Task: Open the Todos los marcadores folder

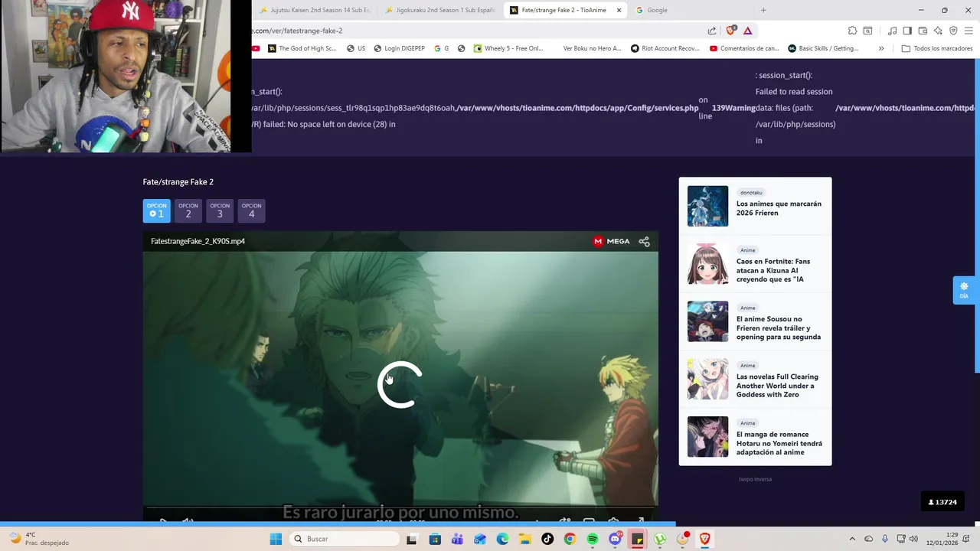Action: 937,48
